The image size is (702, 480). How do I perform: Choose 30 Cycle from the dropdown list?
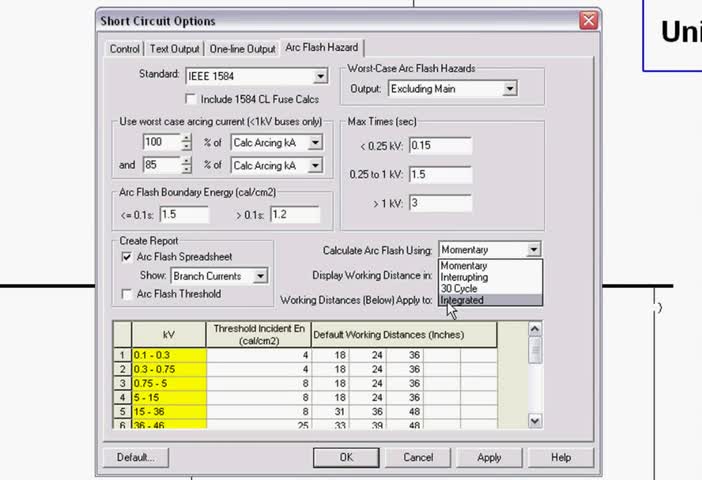[490, 288]
